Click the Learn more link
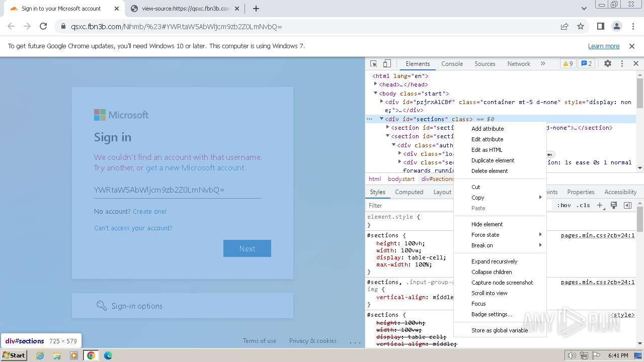Viewport: 644px width, 362px height. point(604,46)
